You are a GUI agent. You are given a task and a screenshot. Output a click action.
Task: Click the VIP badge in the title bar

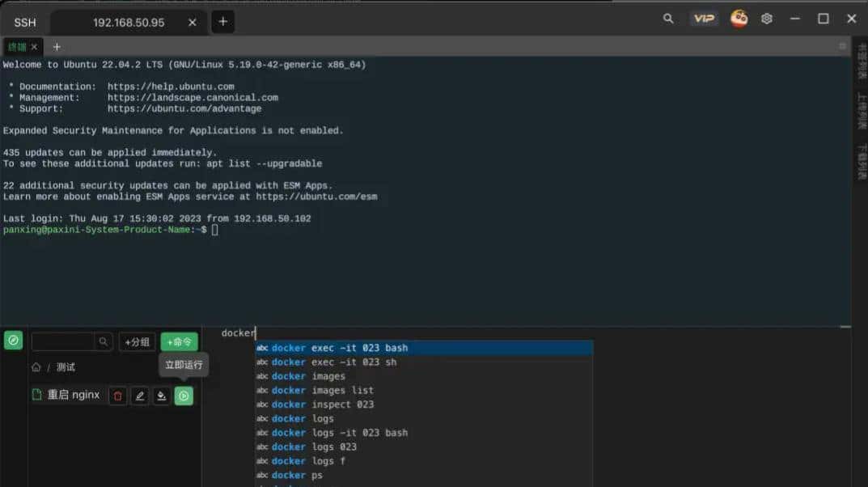click(x=704, y=18)
